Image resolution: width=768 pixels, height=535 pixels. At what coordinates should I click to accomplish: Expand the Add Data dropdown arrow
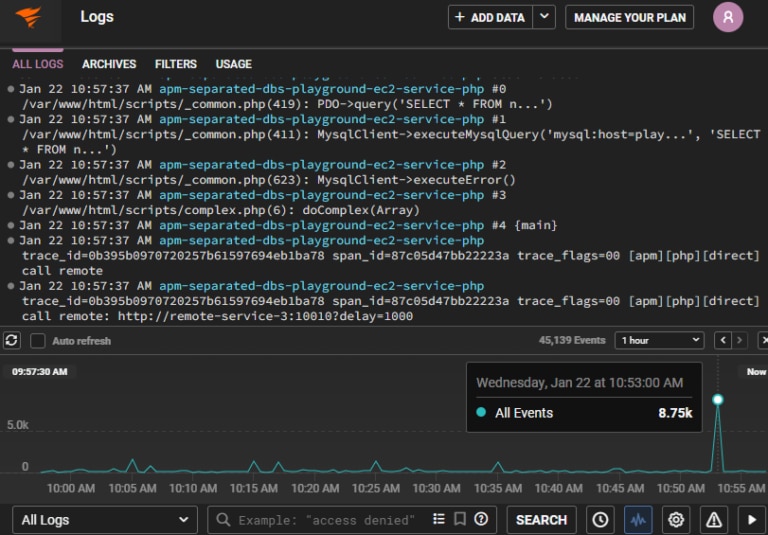click(544, 17)
